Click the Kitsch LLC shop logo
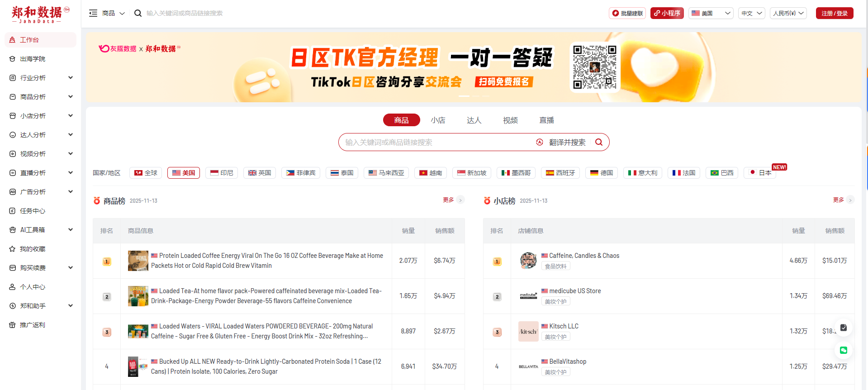 pos(528,331)
